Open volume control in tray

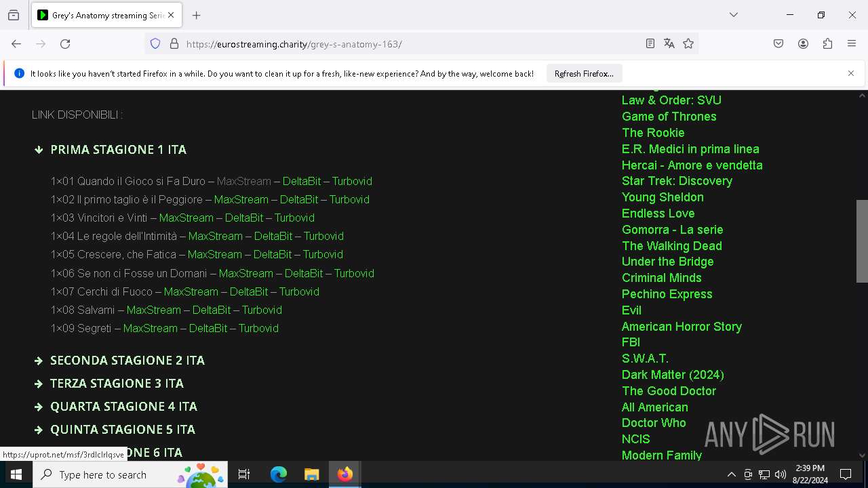coord(781,474)
